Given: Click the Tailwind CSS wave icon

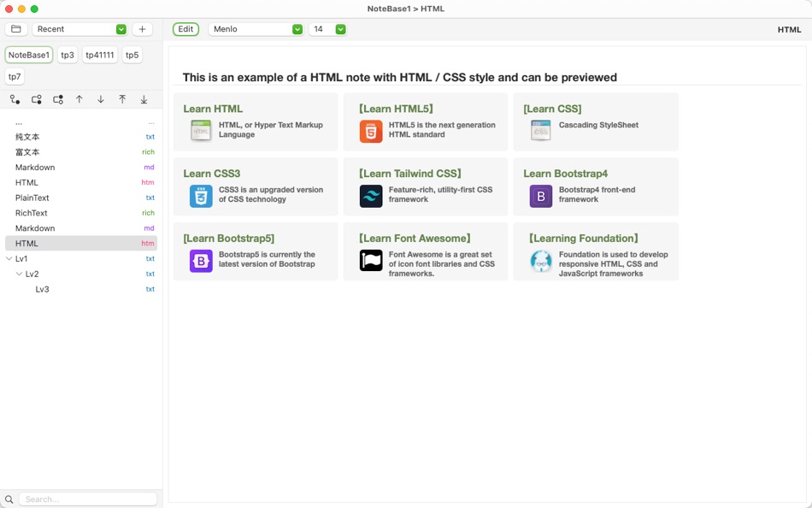Looking at the screenshot, I should pos(371,197).
